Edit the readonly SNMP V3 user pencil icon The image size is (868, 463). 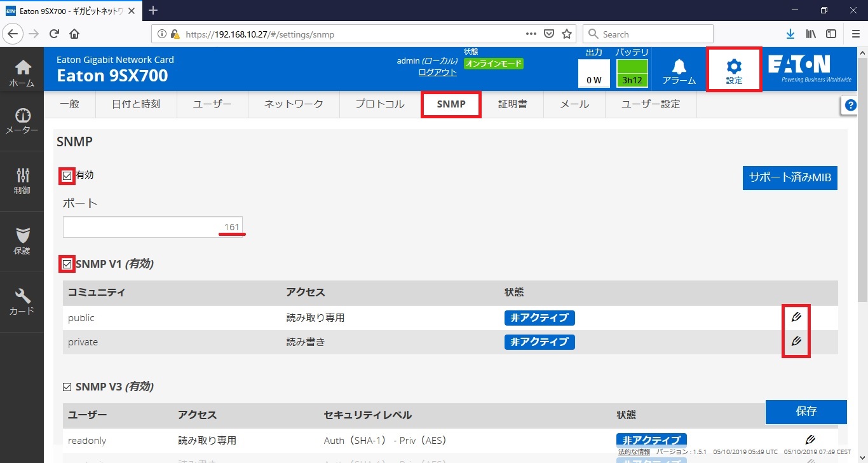810,439
